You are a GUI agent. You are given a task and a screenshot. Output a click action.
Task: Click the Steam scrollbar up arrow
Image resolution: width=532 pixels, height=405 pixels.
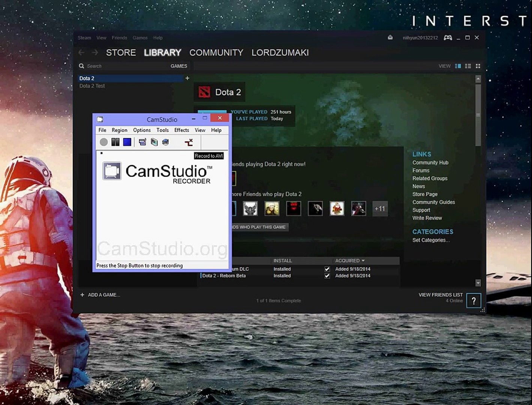click(x=478, y=79)
